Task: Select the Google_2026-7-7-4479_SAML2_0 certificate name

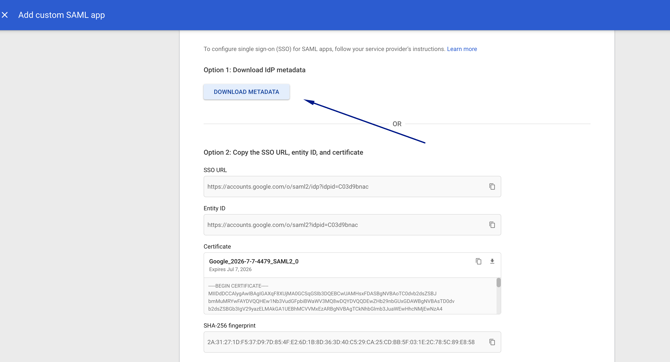Action: 254,261
